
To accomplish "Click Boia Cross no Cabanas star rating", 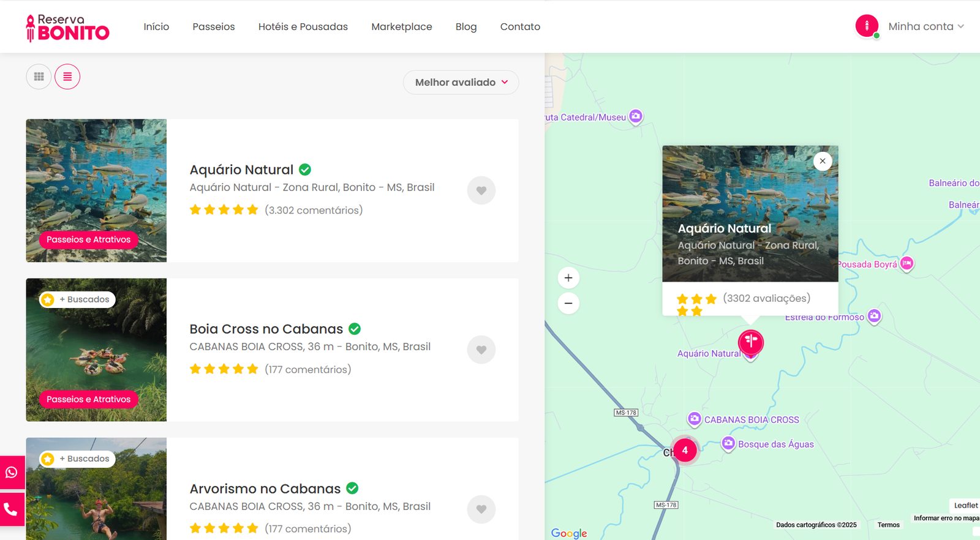I will point(224,369).
